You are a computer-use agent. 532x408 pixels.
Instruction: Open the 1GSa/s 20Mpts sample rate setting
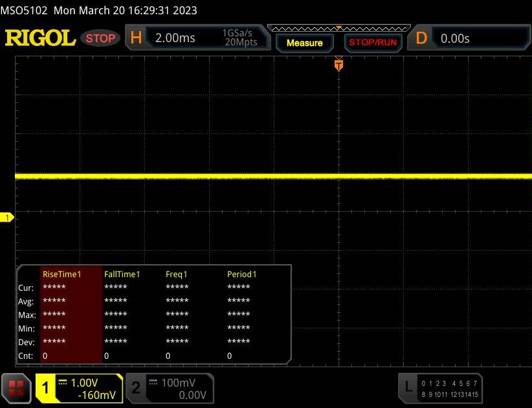(239, 38)
